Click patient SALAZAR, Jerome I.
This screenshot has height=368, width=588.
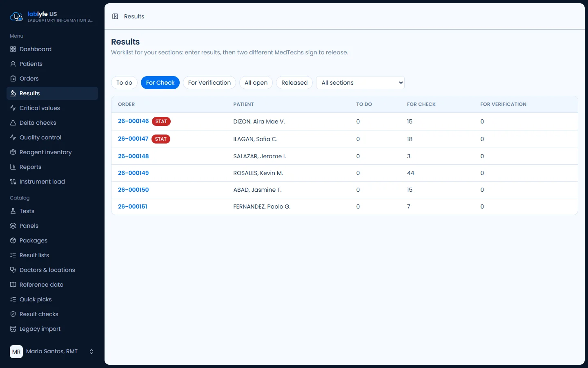pyautogui.click(x=260, y=156)
